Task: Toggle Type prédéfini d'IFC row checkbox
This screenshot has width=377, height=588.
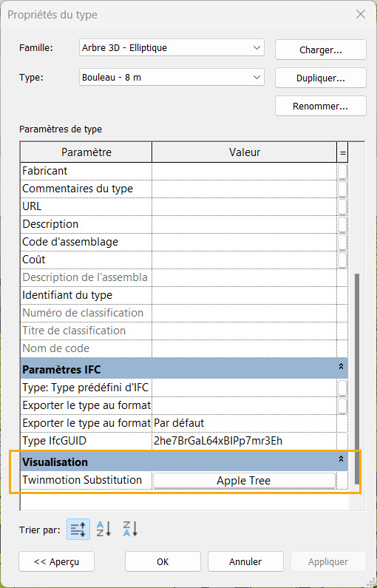Action: point(342,388)
